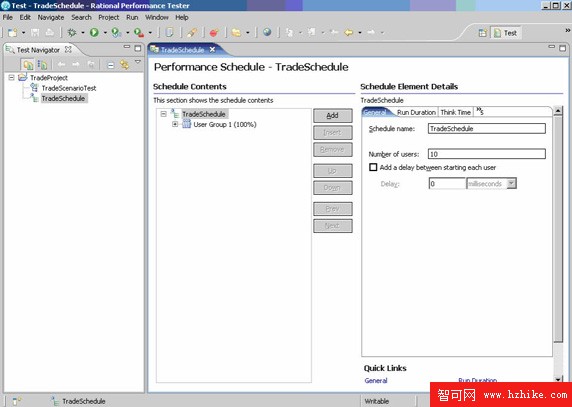
Task: Click the Run with checkmark toolbar icon
Action: (x=116, y=32)
